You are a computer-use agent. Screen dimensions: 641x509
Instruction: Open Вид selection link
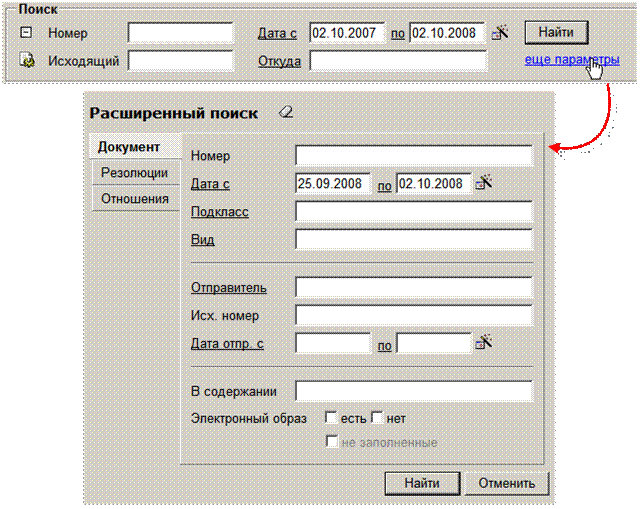tap(202, 239)
